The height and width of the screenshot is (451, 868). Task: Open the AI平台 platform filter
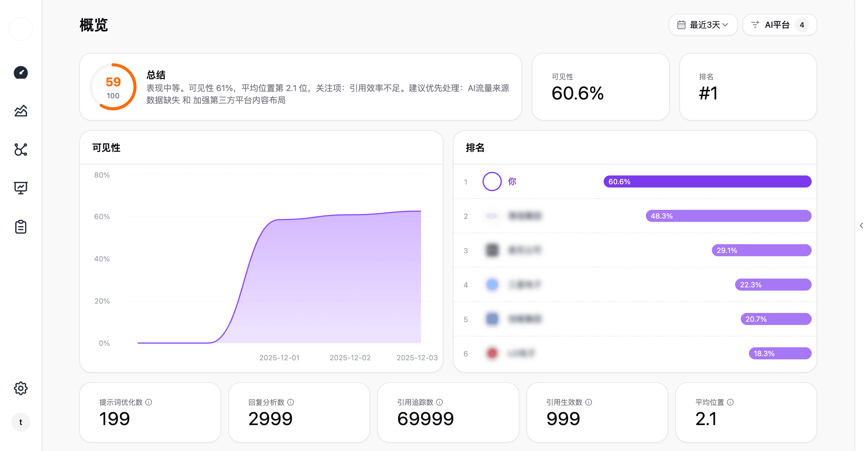(x=779, y=24)
